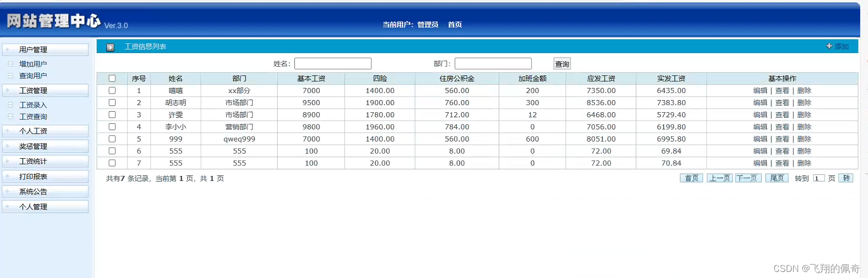This screenshot has width=868, height=278.
Task: Click 删除 for row number 6
Action: coord(804,151)
